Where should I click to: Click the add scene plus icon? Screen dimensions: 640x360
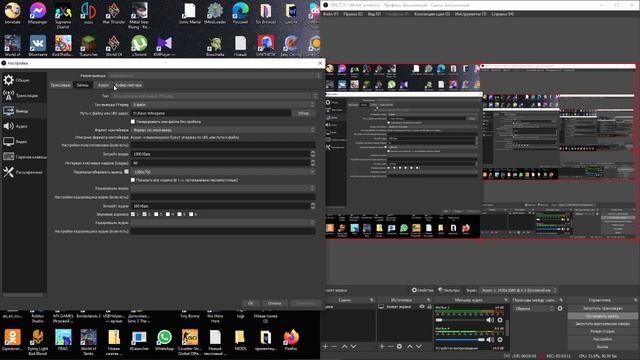(325, 347)
